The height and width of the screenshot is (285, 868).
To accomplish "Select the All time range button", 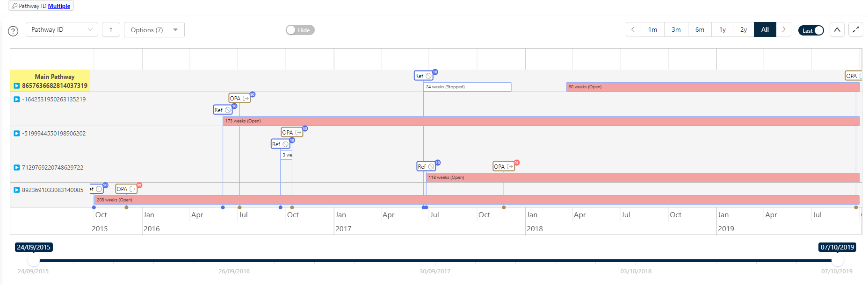I will pos(765,29).
